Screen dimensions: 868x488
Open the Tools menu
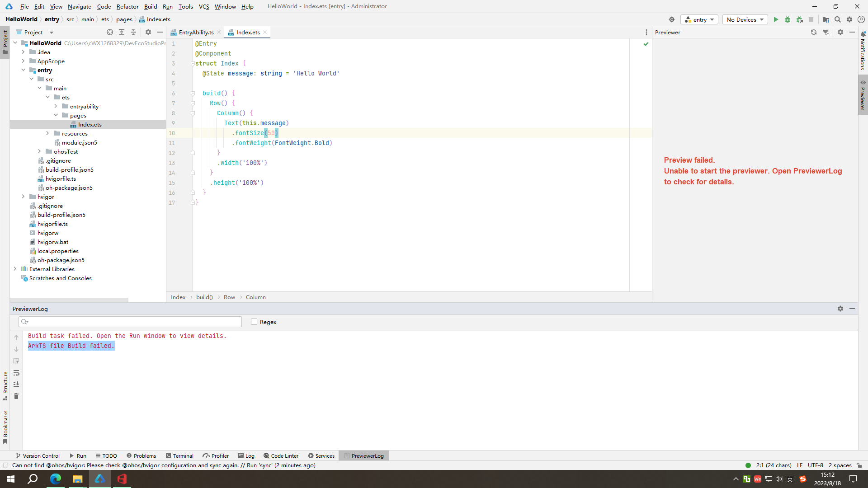(x=185, y=6)
